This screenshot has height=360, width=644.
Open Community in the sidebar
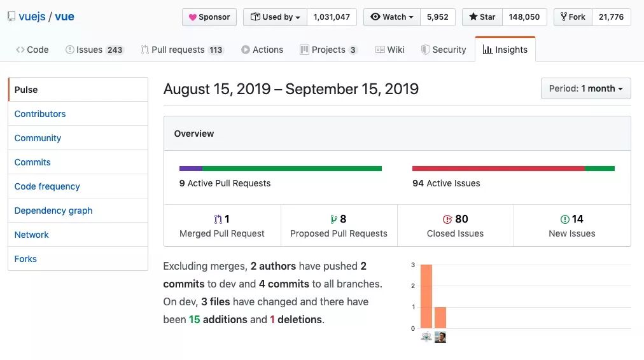(x=78, y=138)
